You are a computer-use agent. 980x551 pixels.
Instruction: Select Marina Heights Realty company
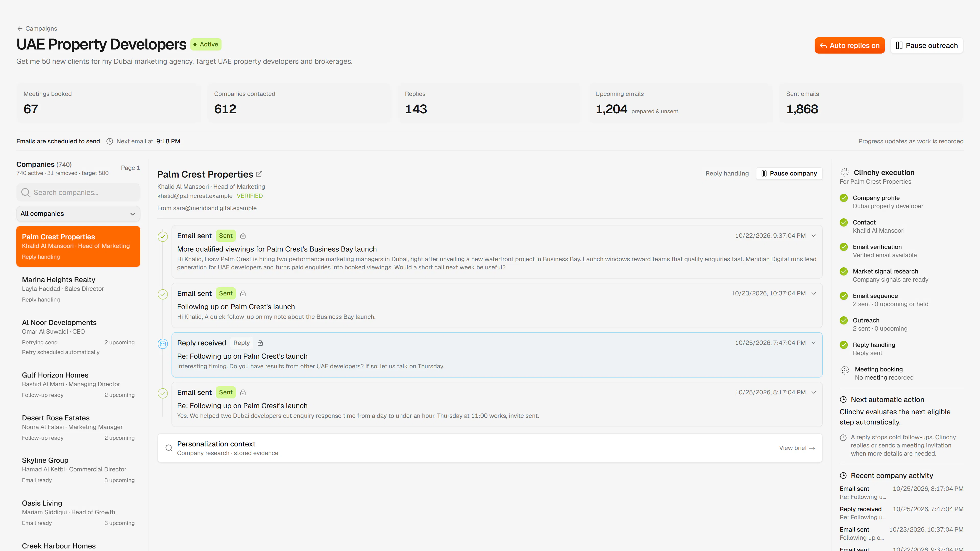pyautogui.click(x=78, y=289)
